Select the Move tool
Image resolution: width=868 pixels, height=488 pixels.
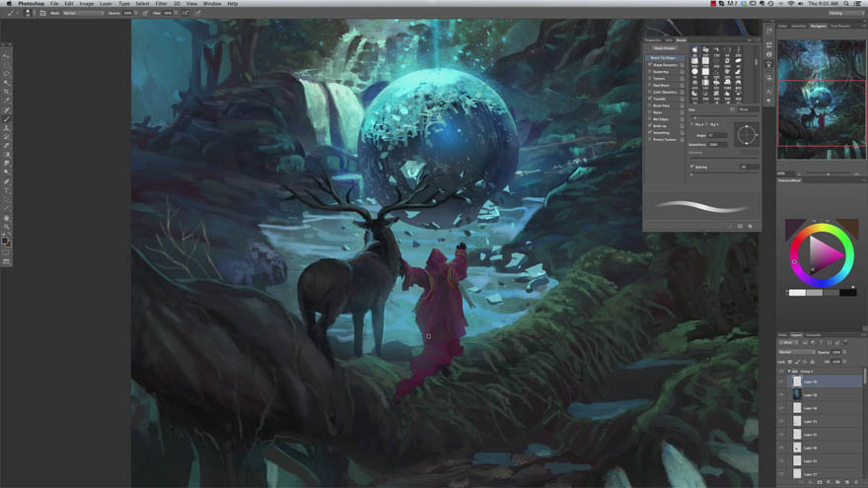6,55
